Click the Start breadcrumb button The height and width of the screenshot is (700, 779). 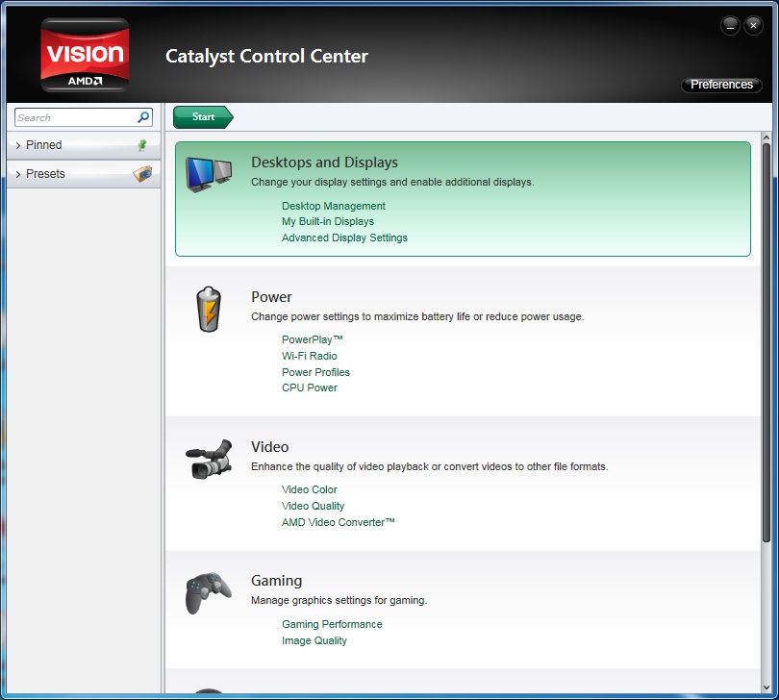203,116
